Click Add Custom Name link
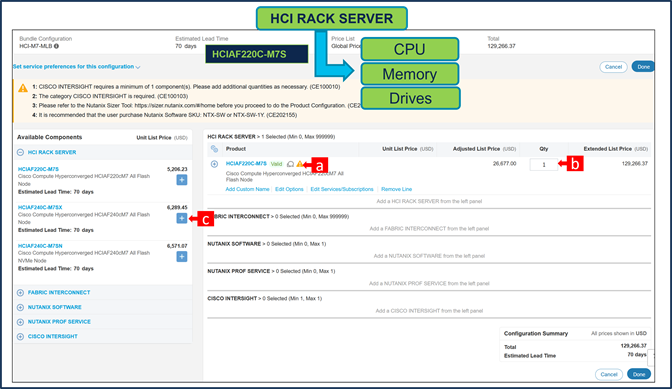 247,189
